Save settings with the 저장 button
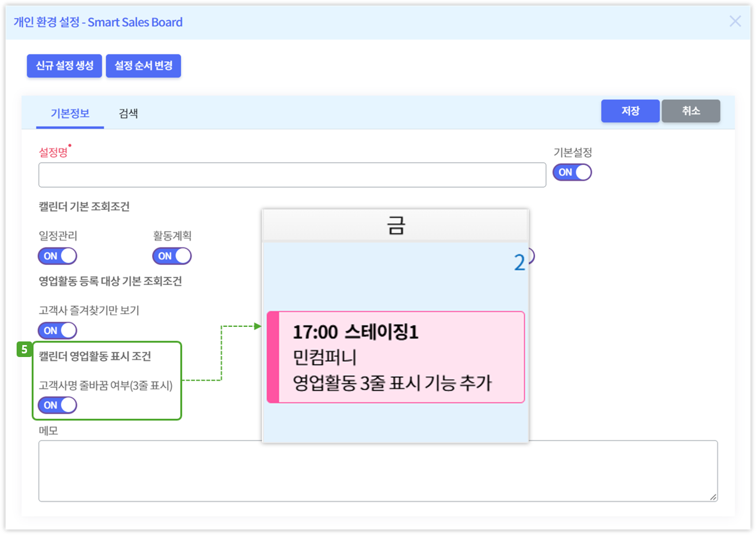The image size is (756, 535). pyautogui.click(x=630, y=111)
